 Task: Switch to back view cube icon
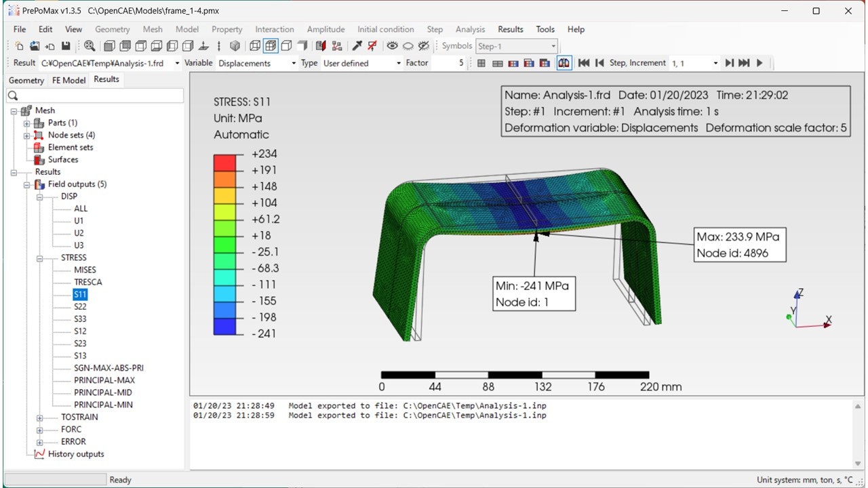pos(125,46)
